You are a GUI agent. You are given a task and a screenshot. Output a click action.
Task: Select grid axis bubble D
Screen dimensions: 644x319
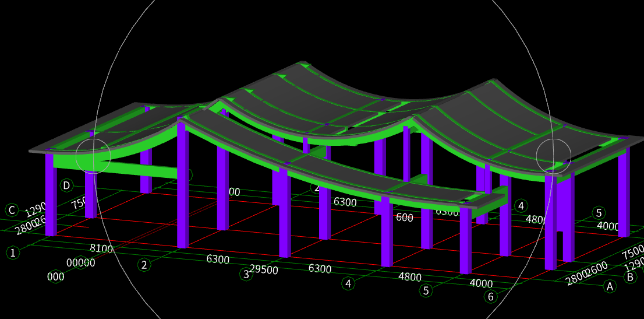(x=66, y=185)
